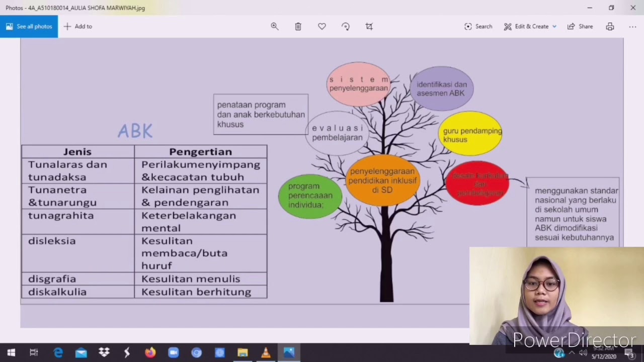The height and width of the screenshot is (362, 644).
Task: Select the Crop tool icon
Action: [369, 27]
